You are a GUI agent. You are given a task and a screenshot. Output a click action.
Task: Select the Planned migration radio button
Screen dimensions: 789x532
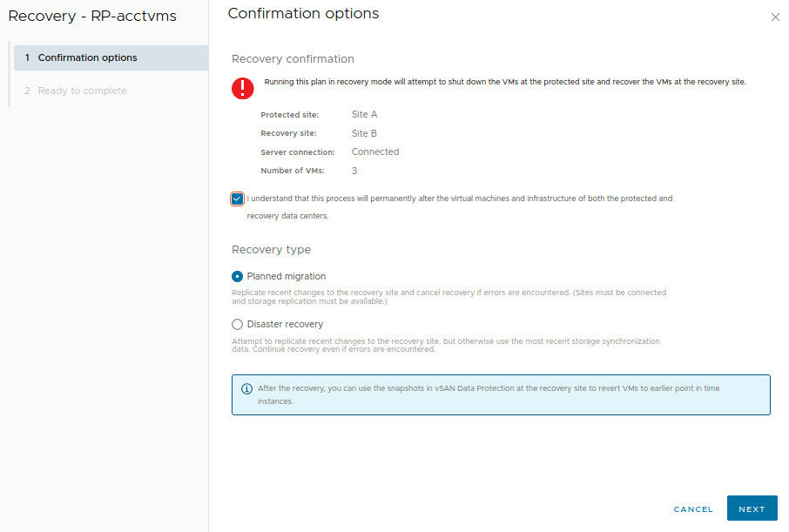pyautogui.click(x=238, y=276)
